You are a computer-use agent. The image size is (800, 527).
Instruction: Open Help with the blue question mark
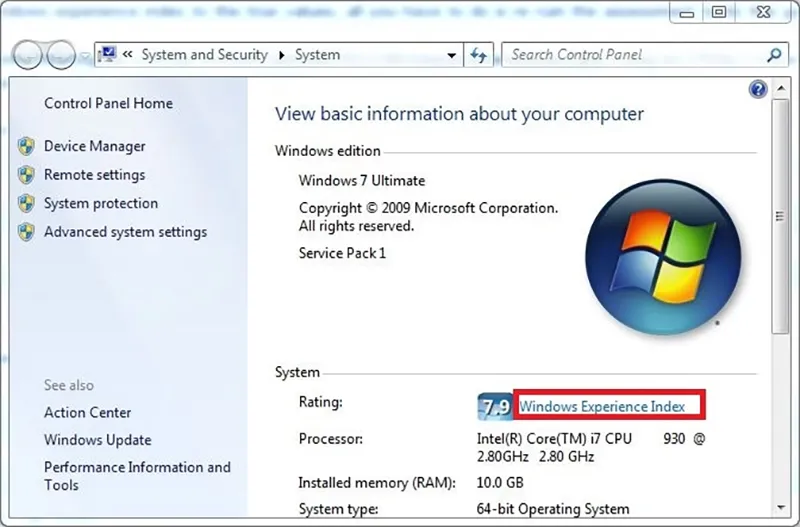pyautogui.click(x=757, y=90)
